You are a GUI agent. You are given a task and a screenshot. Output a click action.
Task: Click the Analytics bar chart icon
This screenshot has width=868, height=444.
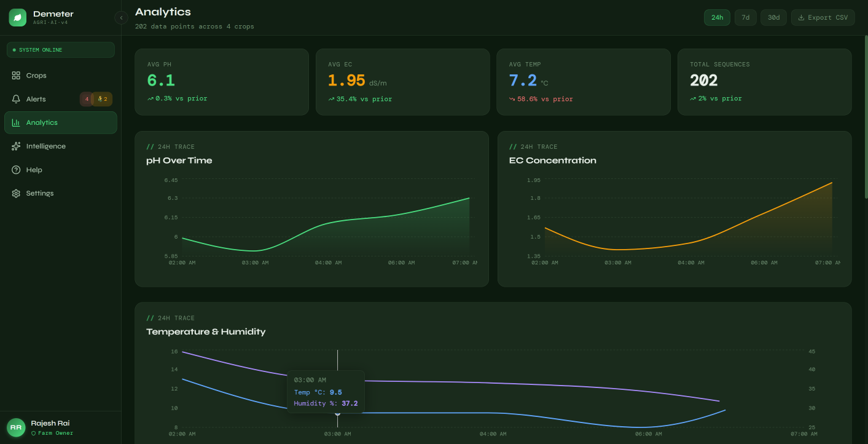click(16, 122)
